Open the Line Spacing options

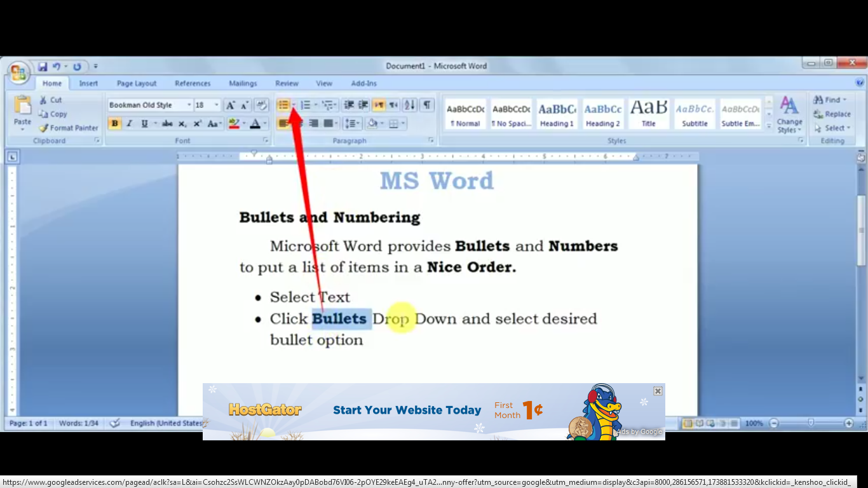pyautogui.click(x=351, y=123)
